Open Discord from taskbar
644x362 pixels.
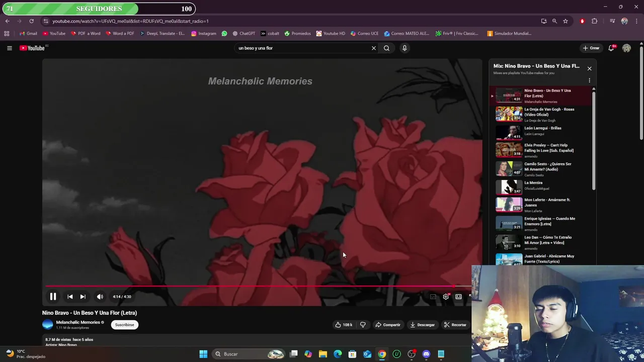point(426,354)
